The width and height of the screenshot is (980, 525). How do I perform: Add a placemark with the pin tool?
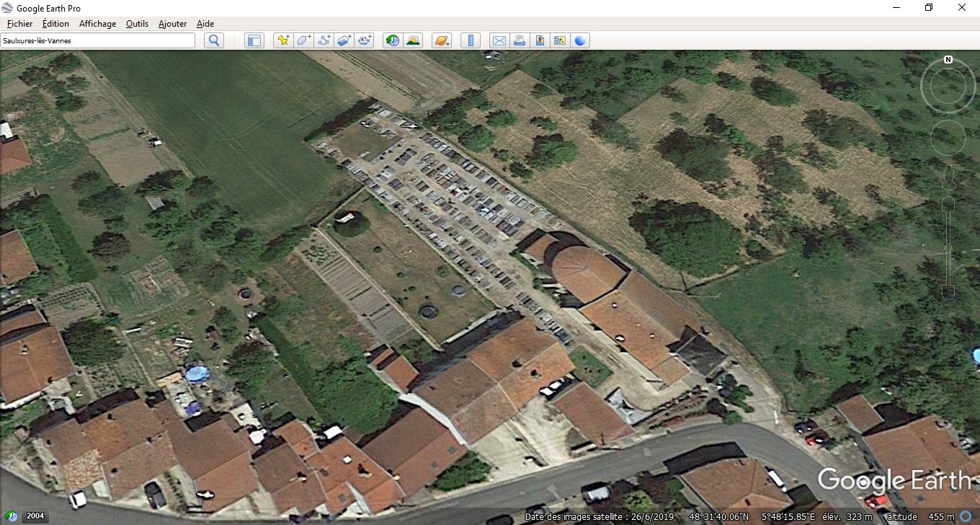point(283,40)
